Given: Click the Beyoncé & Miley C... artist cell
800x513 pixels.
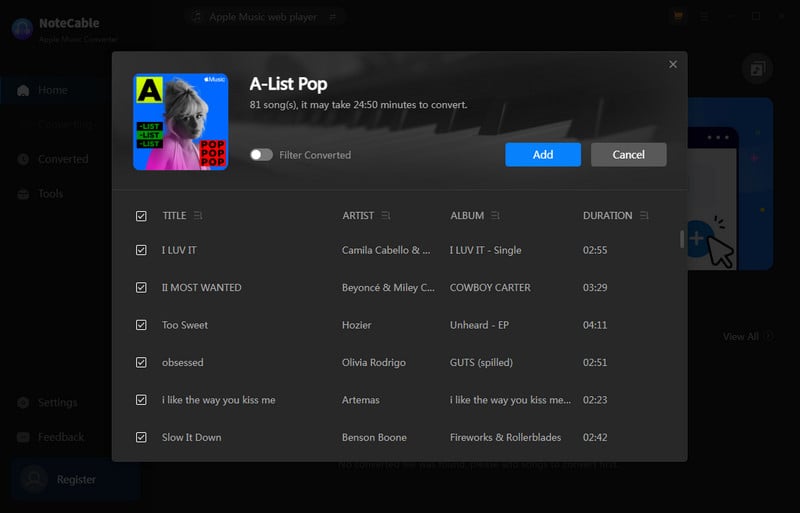Looking at the screenshot, I should (388, 287).
